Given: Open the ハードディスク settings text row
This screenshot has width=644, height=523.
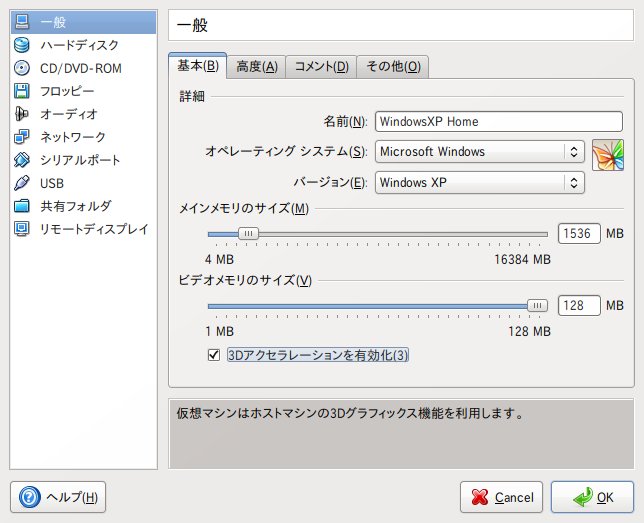Looking at the screenshot, I should coord(83,45).
